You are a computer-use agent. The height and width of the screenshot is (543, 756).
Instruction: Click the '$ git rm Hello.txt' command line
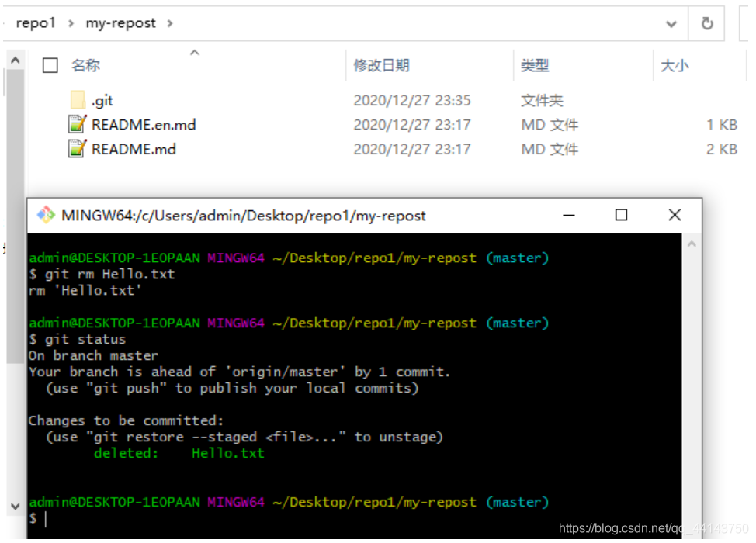(102, 274)
